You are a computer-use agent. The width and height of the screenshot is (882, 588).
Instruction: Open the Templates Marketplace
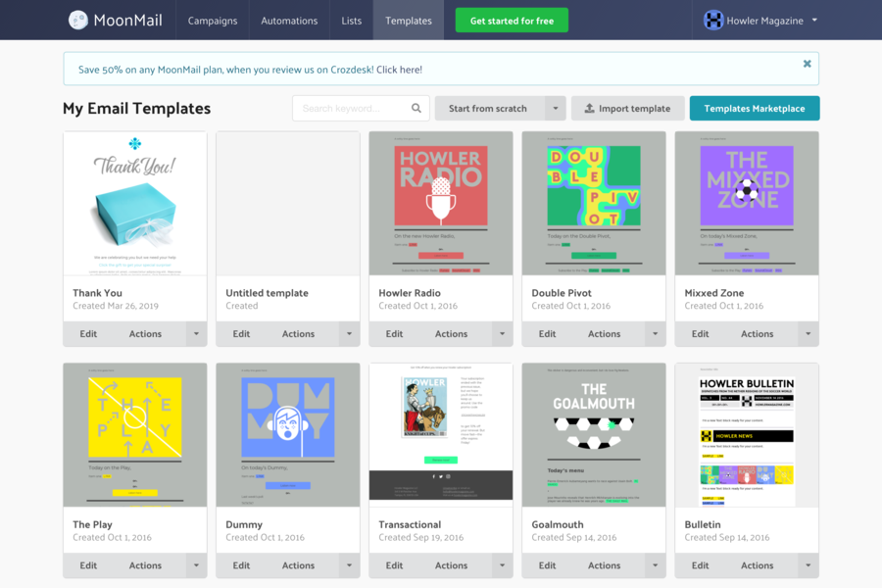[x=754, y=109]
